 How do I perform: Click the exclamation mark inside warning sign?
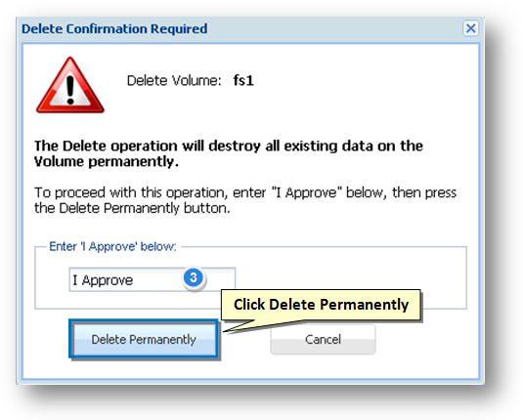70,90
